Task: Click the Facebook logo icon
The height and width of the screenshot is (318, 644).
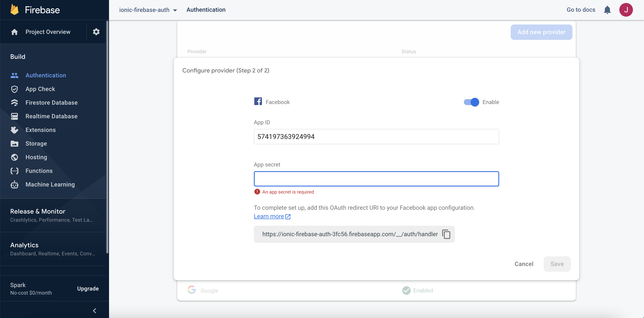Action: click(258, 101)
